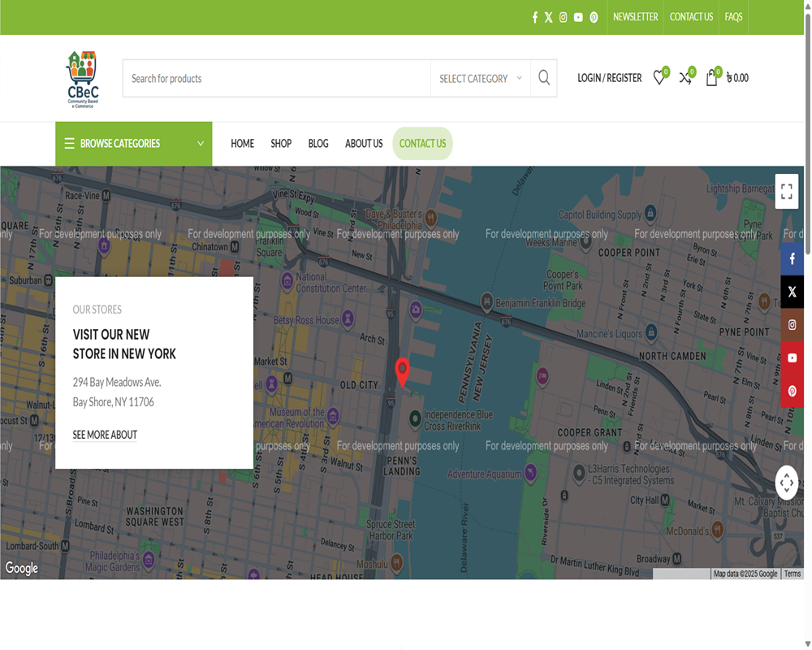
Task: Open the wishlist heart icon
Action: point(659,78)
